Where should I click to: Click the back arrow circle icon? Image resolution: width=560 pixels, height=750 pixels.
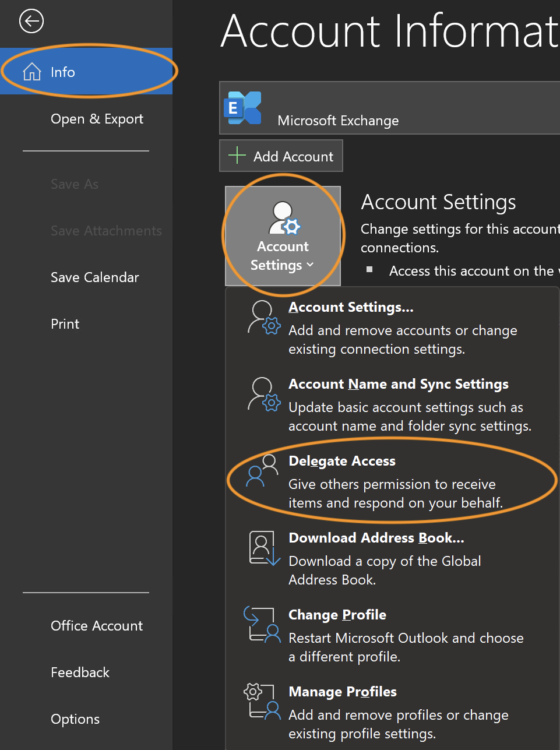(31, 22)
